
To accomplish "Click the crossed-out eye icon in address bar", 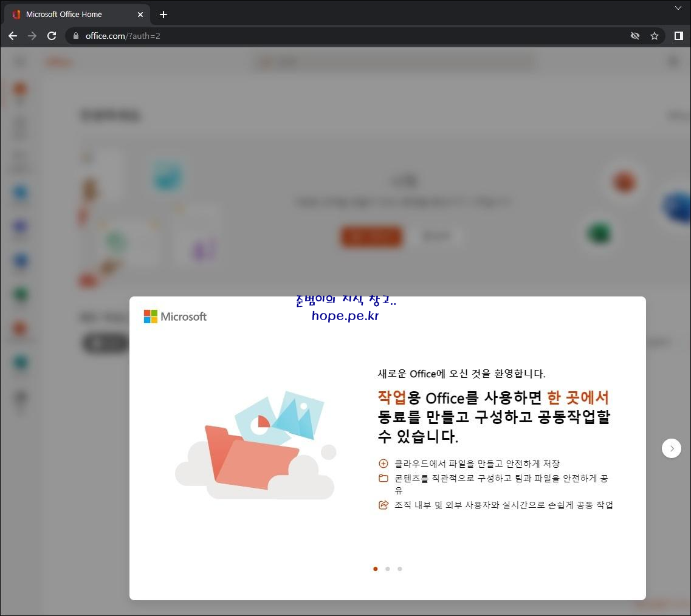I will pos(635,36).
